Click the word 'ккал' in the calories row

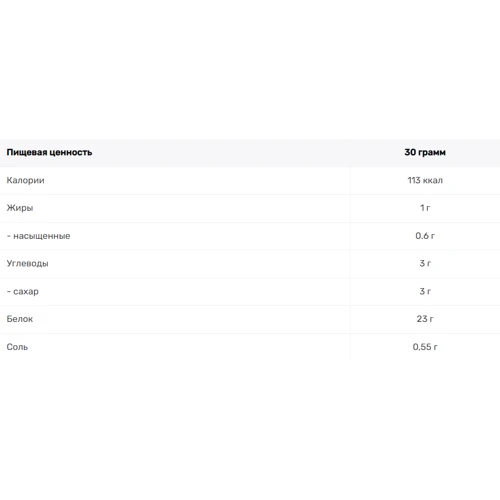pos(433,181)
